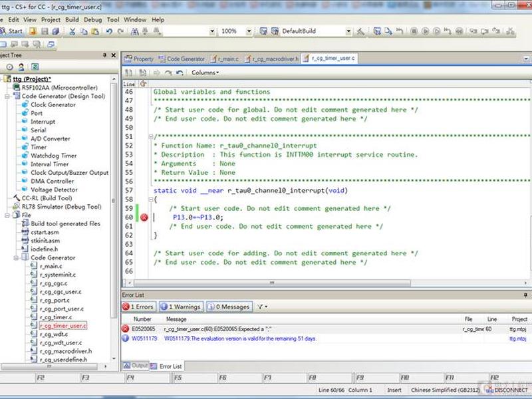532x399 pixels.
Task: Click the disconnect icon at the toolbar's end
Action: [510, 31]
